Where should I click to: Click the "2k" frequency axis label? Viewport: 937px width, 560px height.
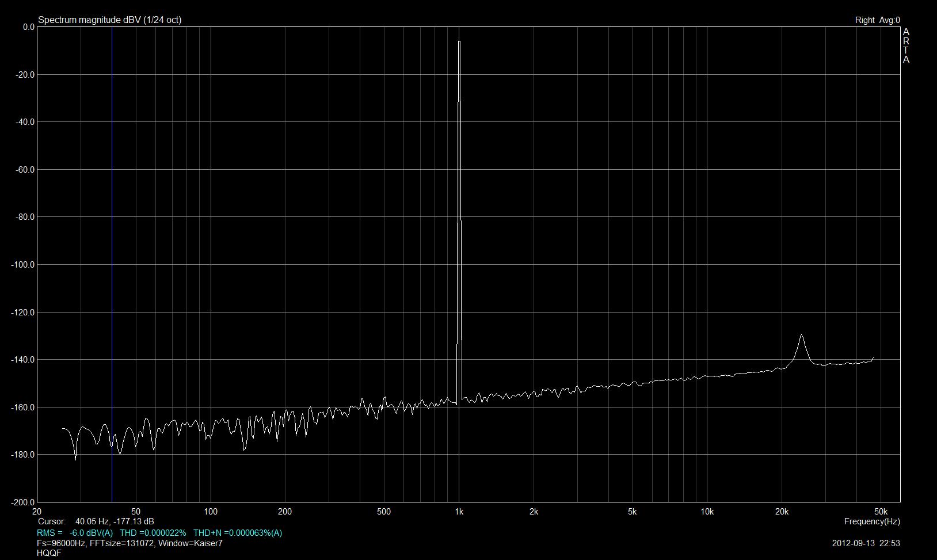pos(534,512)
